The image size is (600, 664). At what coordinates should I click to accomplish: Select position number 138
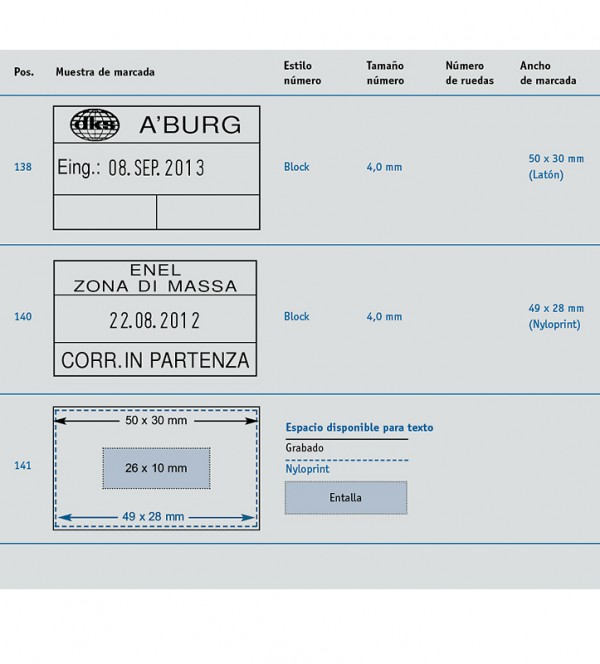pos(23,167)
